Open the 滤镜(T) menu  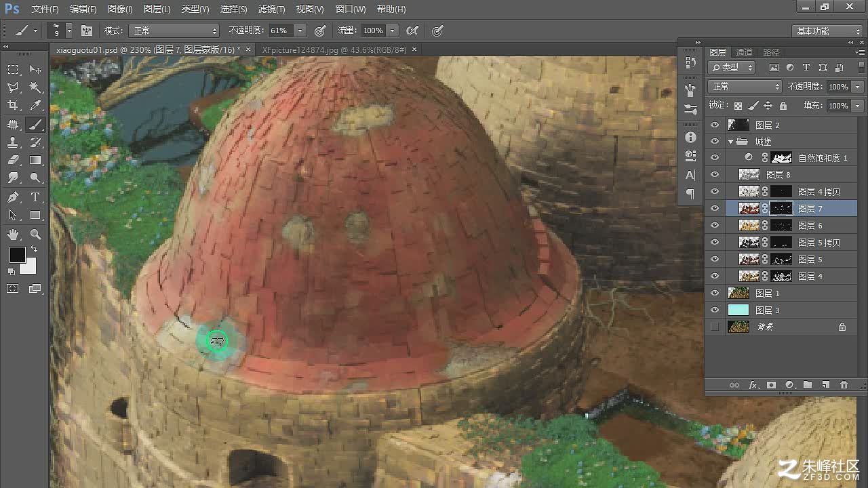(x=272, y=9)
